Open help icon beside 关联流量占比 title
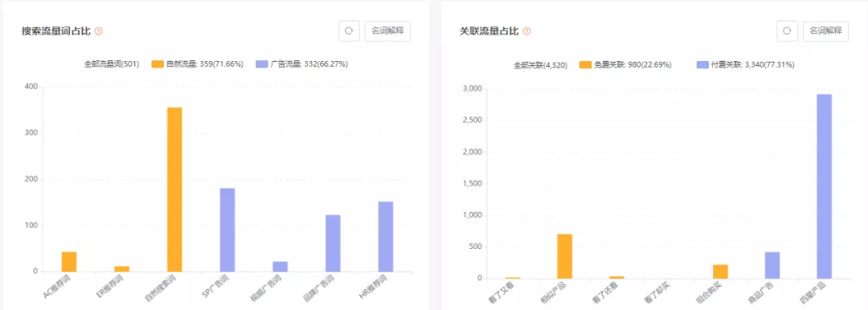868x310 pixels. 526,31
